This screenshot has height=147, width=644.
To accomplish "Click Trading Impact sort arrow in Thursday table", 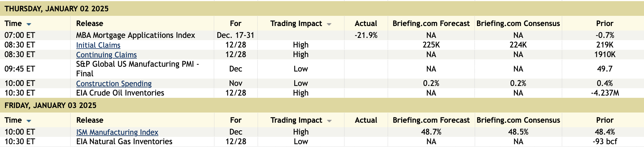I will pyautogui.click(x=329, y=24).
